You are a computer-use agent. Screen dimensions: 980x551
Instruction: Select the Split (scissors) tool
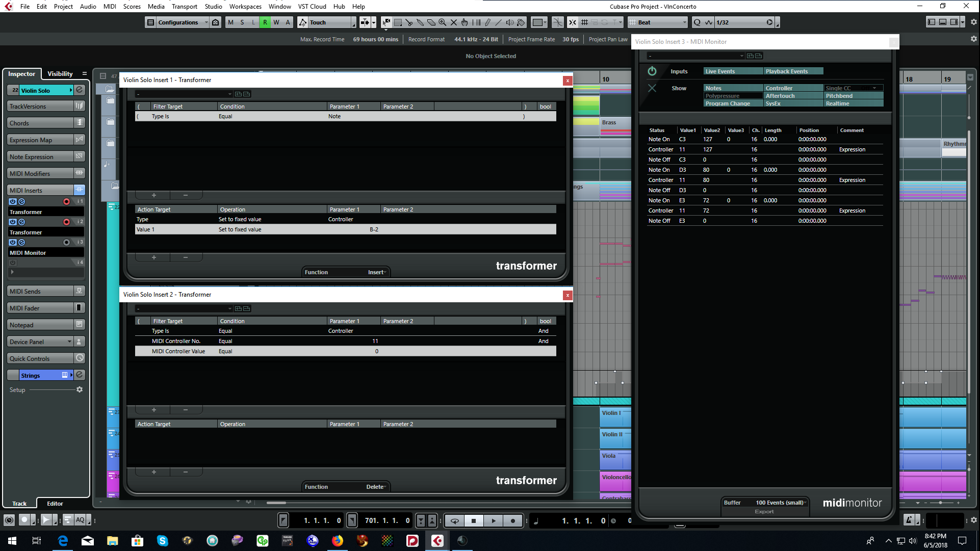coord(409,22)
